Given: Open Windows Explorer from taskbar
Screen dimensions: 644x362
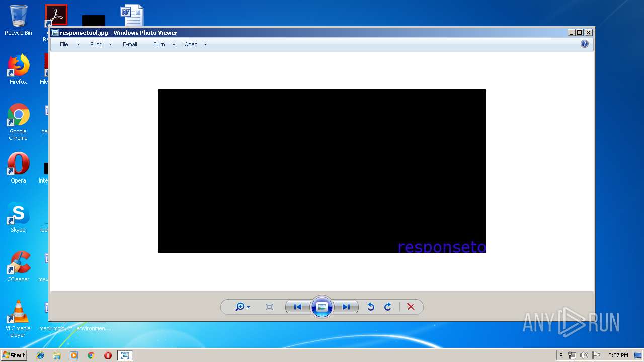Looking at the screenshot, I should [57, 355].
